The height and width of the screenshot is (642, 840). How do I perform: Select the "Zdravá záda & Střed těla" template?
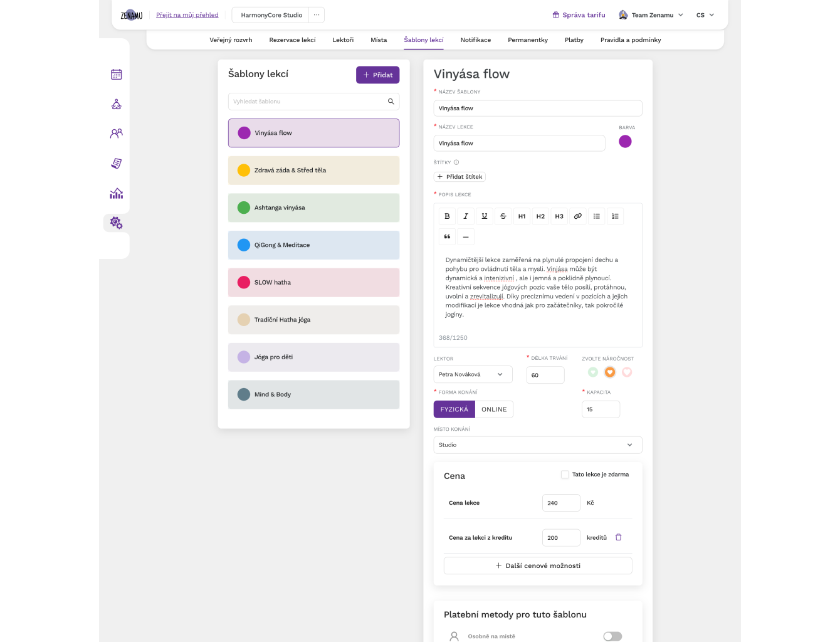point(313,171)
